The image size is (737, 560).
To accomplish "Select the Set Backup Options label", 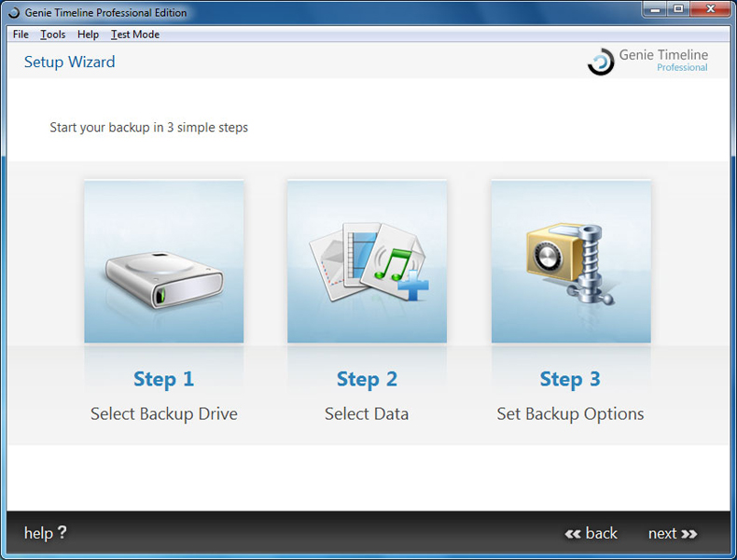I will pos(570,413).
